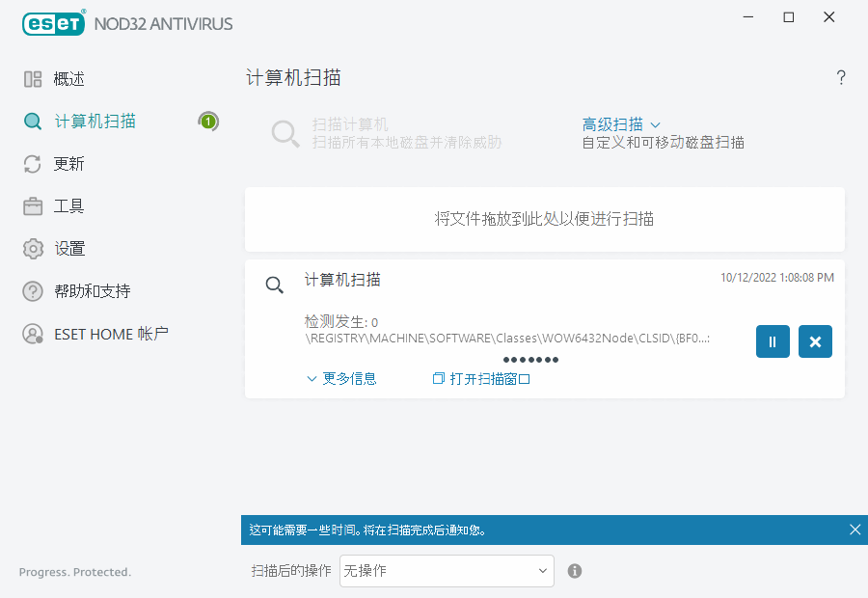Open the 扫描后的操作 action dropdown
868x598 pixels.
tap(446, 571)
